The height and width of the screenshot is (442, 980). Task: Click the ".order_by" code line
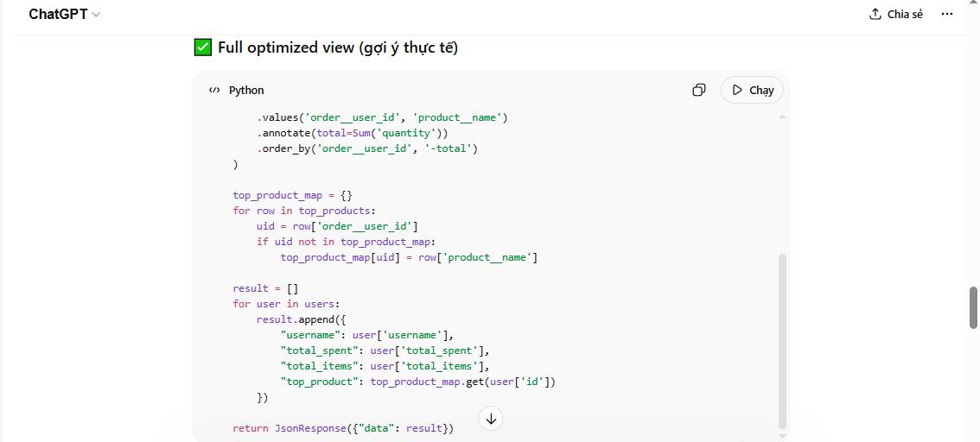pyautogui.click(x=366, y=148)
